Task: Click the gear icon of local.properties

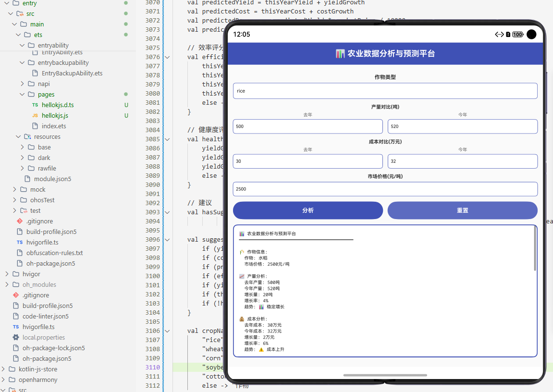Action: click(16, 338)
